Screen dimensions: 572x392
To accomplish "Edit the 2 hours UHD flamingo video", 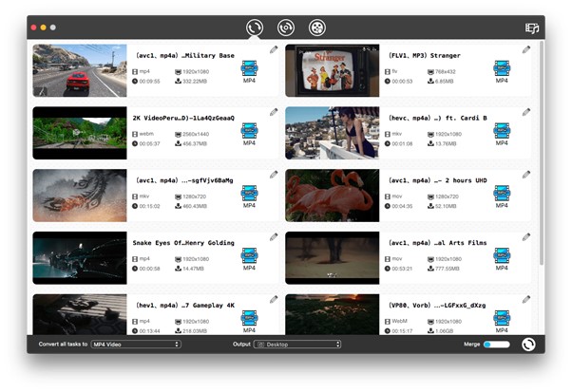I will point(526,175).
